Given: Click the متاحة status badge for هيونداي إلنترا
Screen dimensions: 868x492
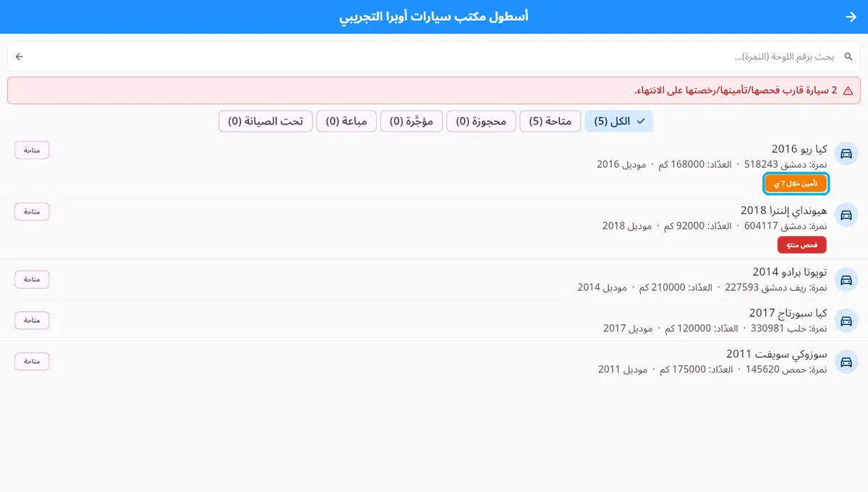Looking at the screenshot, I should point(32,211).
